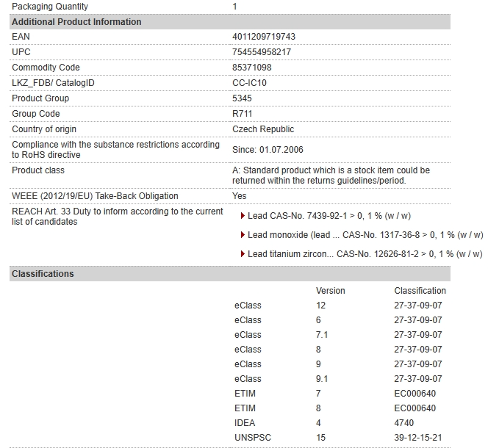The image size is (488, 448).
Task: Click the EAN label
Action: tap(21, 37)
